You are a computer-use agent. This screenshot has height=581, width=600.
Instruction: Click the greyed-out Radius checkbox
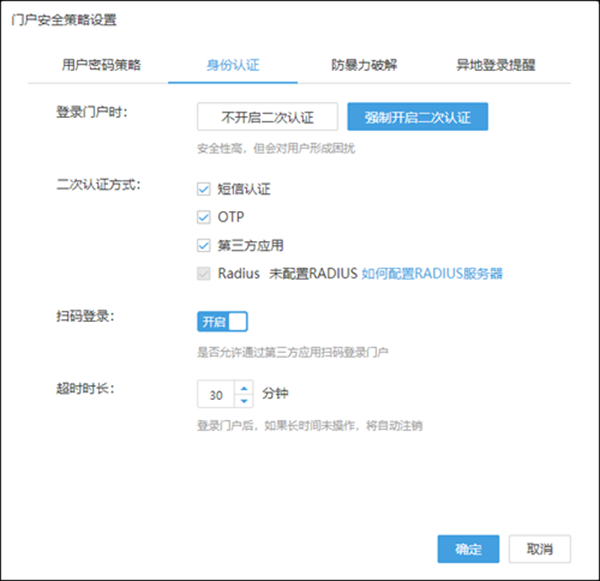coord(205,272)
